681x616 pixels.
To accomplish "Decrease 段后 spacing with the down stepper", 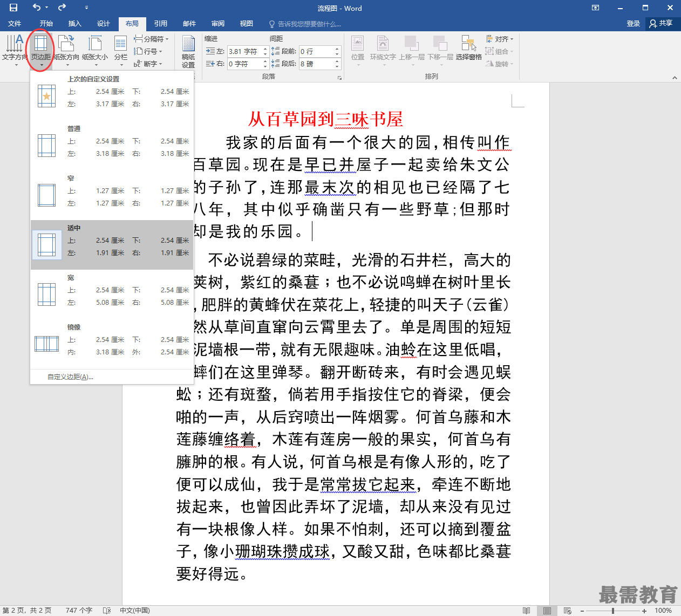I will click(x=337, y=66).
